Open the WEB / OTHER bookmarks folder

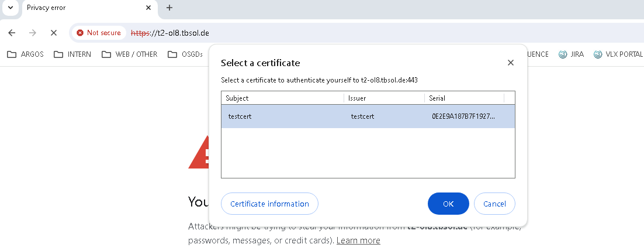pyautogui.click(x=130, y=54)
